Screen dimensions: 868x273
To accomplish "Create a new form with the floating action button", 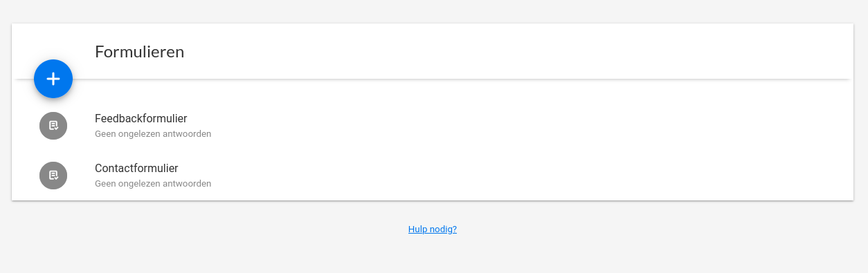I will click(x=53, y=79).
